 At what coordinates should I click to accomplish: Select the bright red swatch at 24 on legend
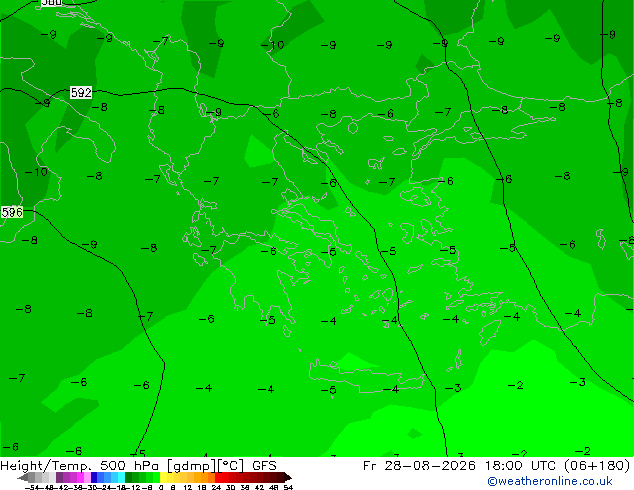[x=219, y=477]
